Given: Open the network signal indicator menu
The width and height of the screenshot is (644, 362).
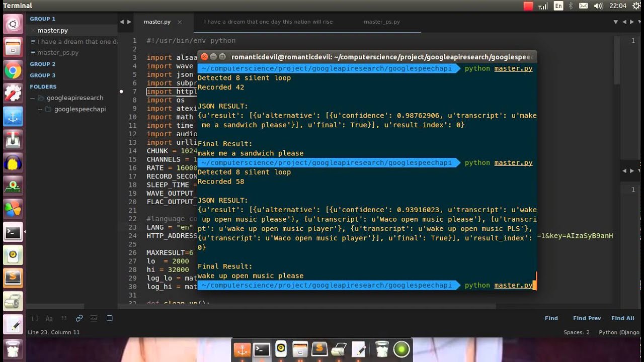Looking at the screenshot, I should click(x=543, y=6).
